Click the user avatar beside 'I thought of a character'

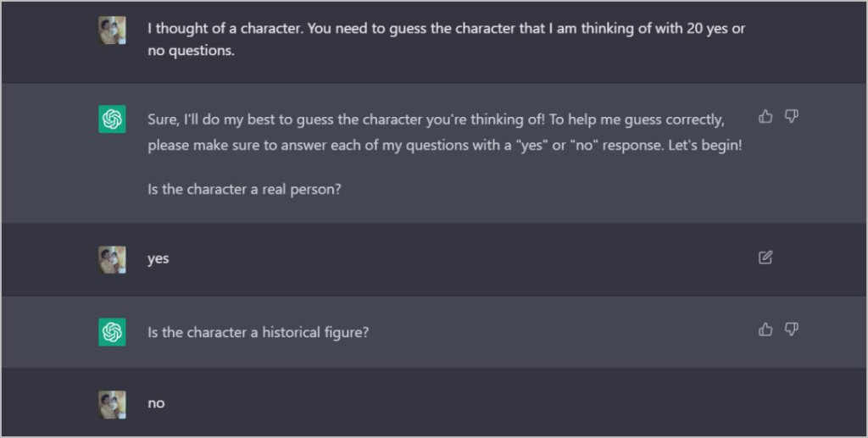tap(112, 30)
